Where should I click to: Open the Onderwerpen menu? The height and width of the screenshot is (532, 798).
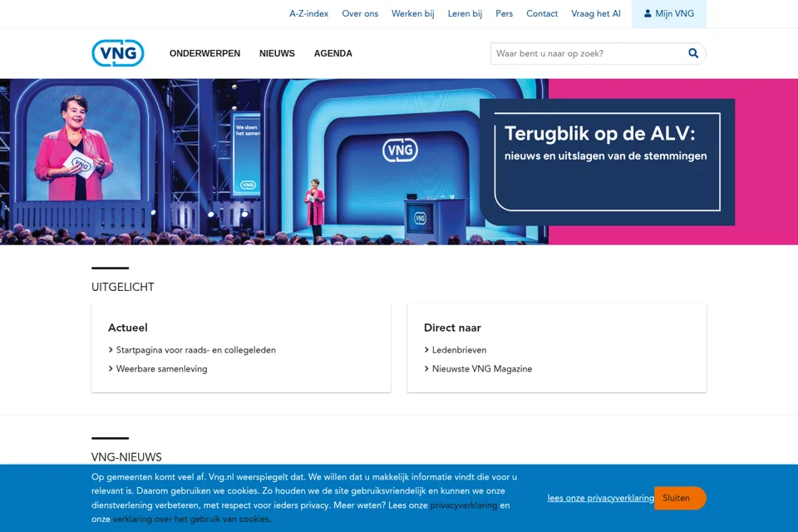[x=204, y=53]
